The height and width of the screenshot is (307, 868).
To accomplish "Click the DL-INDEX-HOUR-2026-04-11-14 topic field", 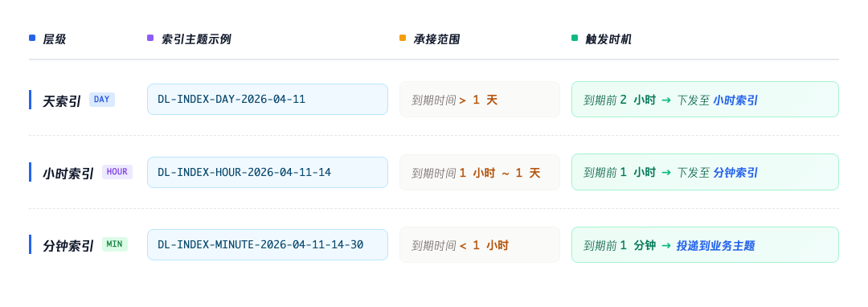I will [268, 172].
